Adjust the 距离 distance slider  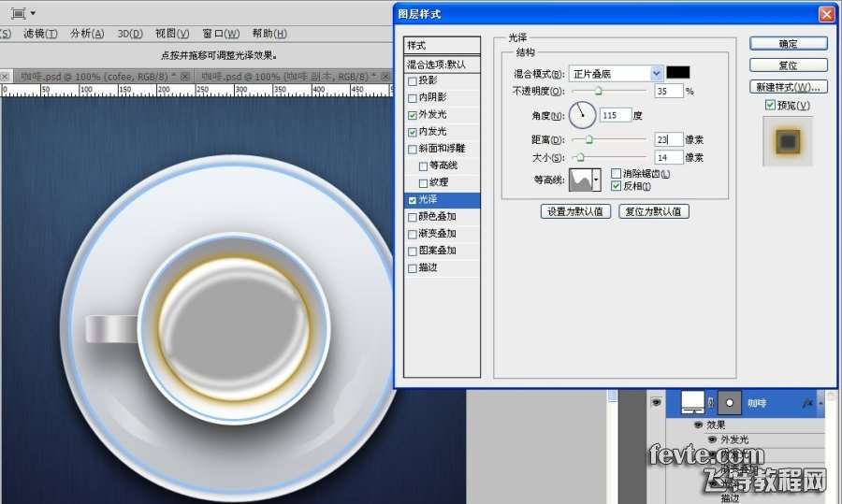(x=589, y=139)
